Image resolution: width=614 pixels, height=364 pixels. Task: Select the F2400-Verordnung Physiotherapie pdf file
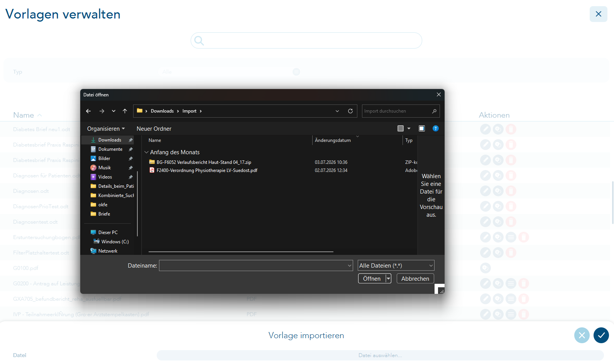tap(207, 170)
